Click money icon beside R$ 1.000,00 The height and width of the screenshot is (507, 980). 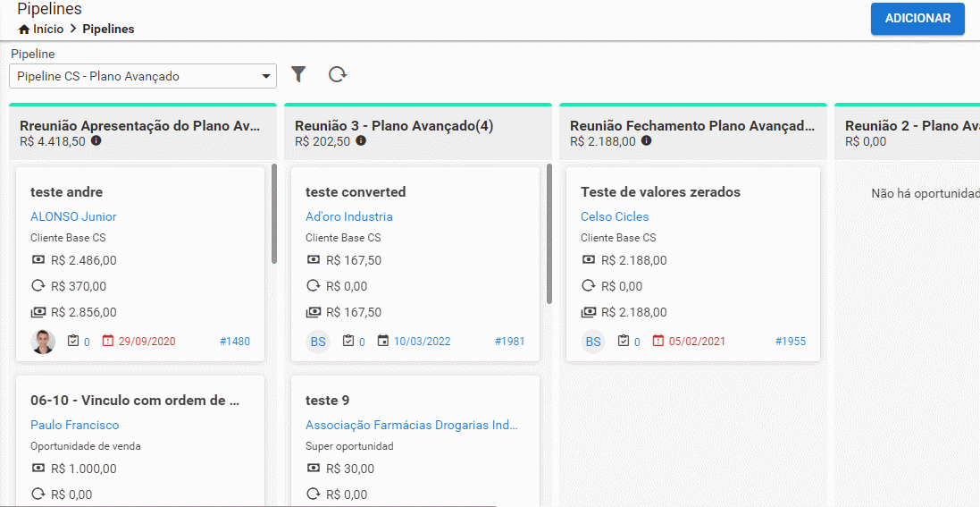(38, 469)
